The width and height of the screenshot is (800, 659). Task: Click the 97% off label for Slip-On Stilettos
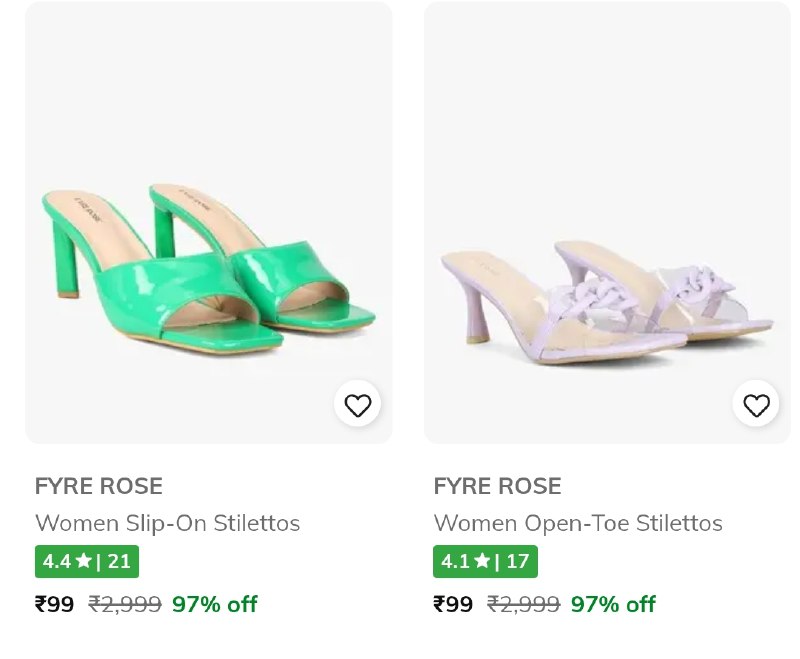click(214, 604)
